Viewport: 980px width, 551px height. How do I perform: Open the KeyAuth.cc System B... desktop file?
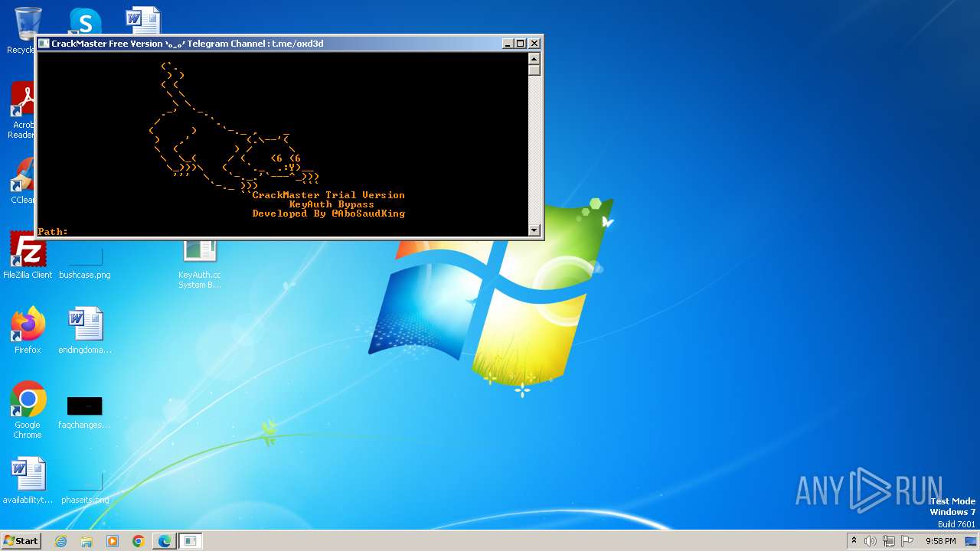(x=200, y=262)
